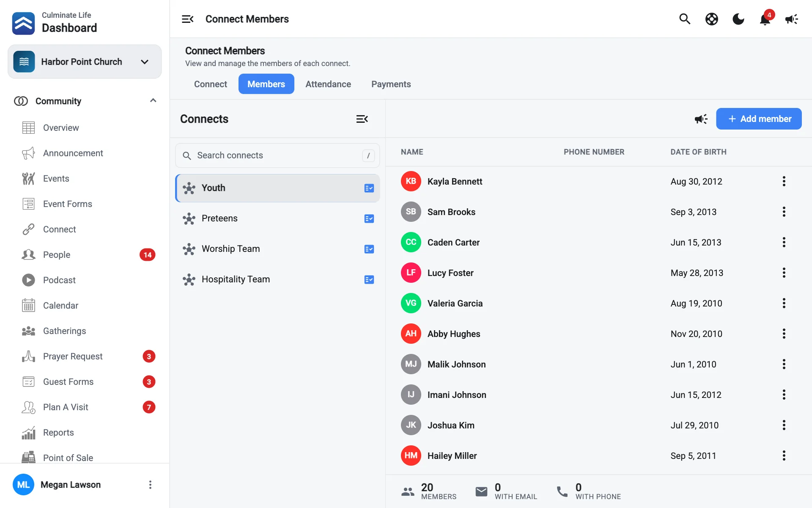Click the Worship Team checklist icon

369,249
